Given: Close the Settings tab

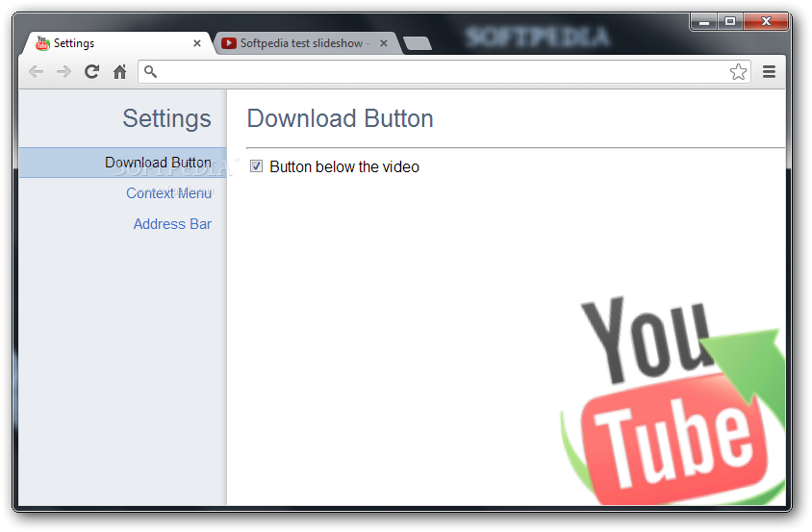Looking at the screenshot, I should click(x=197, y=43).
